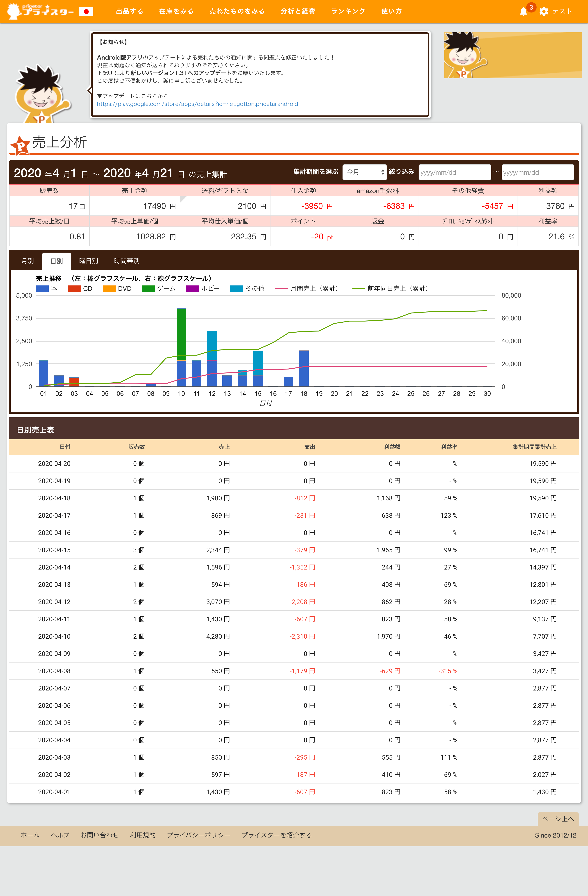The width and height of the screenshot is (588, 896).
Task: Click the 利益額 value 3780 円
Action: (x=560, y=206)
